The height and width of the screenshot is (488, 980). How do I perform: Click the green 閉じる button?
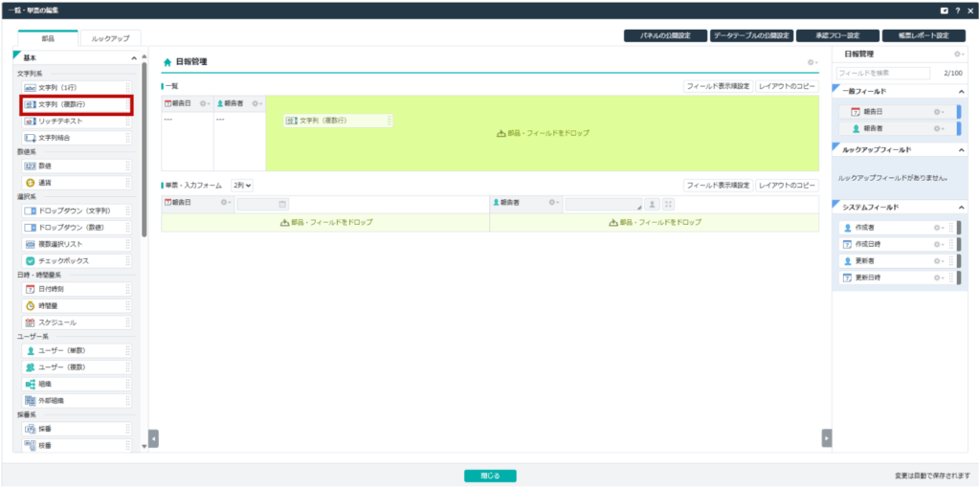click(x=490, y=476)
